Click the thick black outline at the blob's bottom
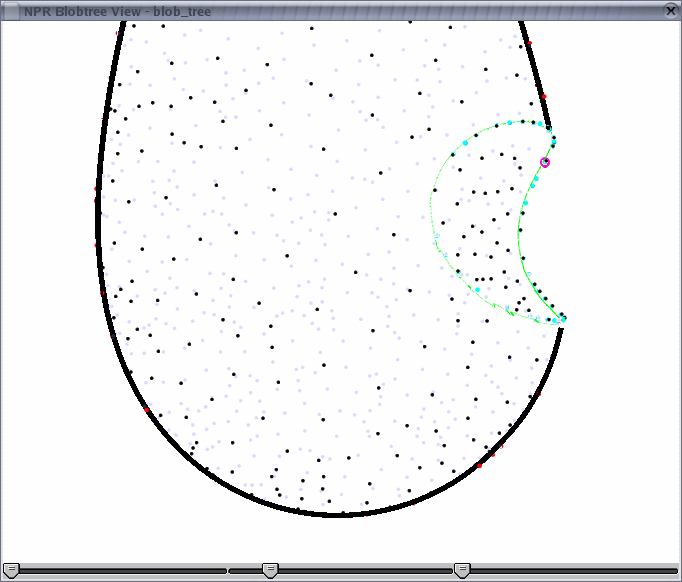The height and width of the screenshot is (582, 682). click(340, 514)
